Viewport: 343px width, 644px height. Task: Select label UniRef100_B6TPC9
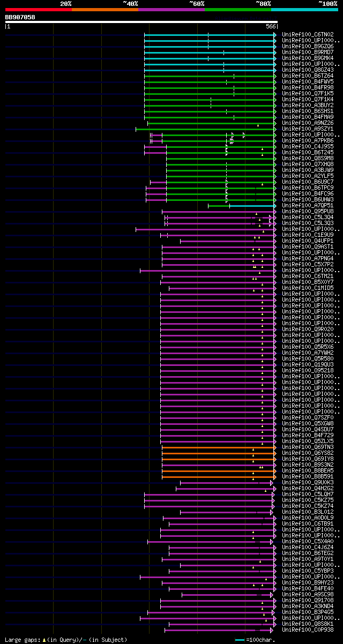coord(309,188)
